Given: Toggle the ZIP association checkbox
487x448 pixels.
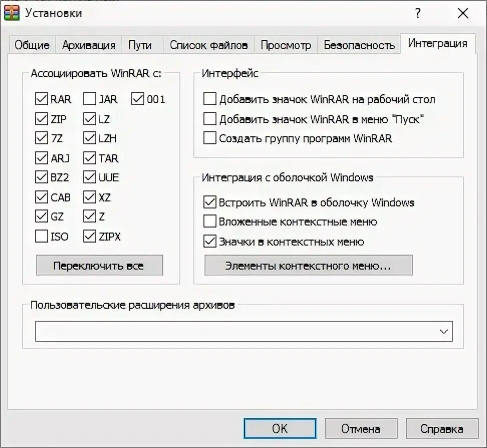Looking at the screenshot, I should click(42, 119).
